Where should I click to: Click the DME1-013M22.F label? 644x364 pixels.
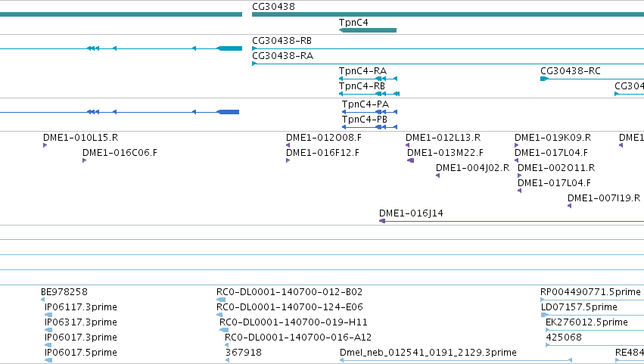click(445, 153)
